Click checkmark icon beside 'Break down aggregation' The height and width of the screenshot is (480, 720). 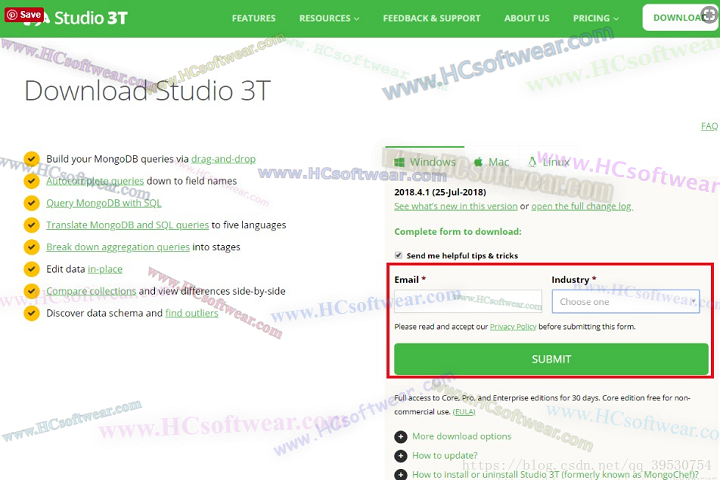click(x=32, y=247)
